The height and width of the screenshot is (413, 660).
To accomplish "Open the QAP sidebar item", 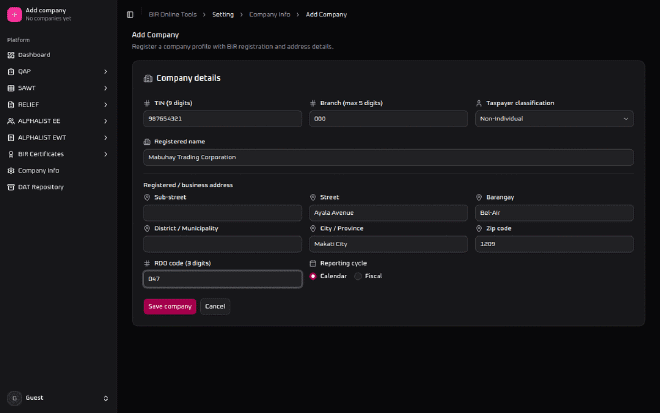I will [x=59, y=72].
